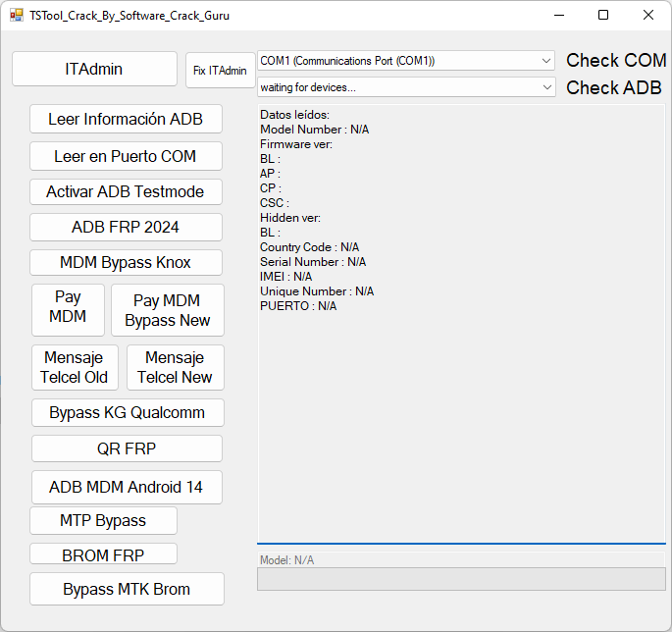
Task: Click the 'Country Code : N/A' line
Action: pyautogui.click(x=309, y=247)
